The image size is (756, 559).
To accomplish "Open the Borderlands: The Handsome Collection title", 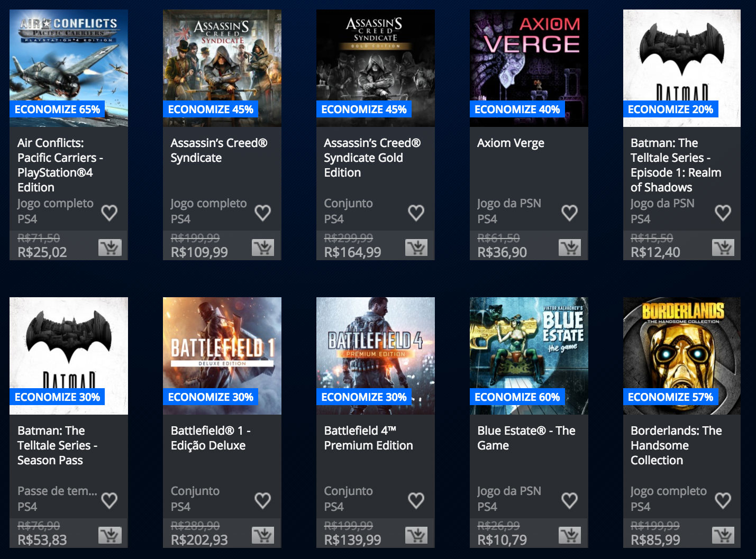I will click(x=676, y=445).
